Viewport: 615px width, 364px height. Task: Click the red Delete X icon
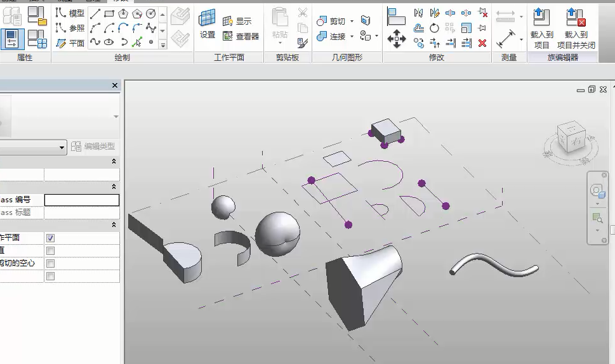(x=482, y=43)
